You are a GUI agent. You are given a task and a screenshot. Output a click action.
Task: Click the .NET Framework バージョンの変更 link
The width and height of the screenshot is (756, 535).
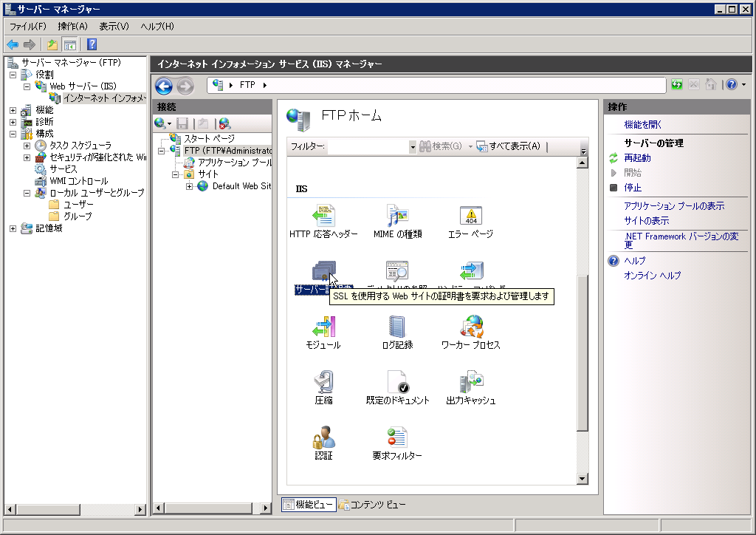click(681, 240)
